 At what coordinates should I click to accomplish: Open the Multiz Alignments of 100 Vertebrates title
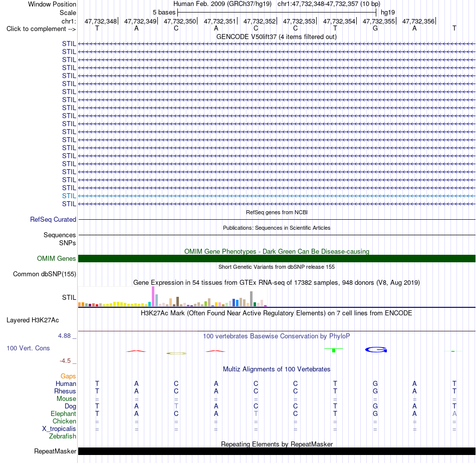click(277, 369)
